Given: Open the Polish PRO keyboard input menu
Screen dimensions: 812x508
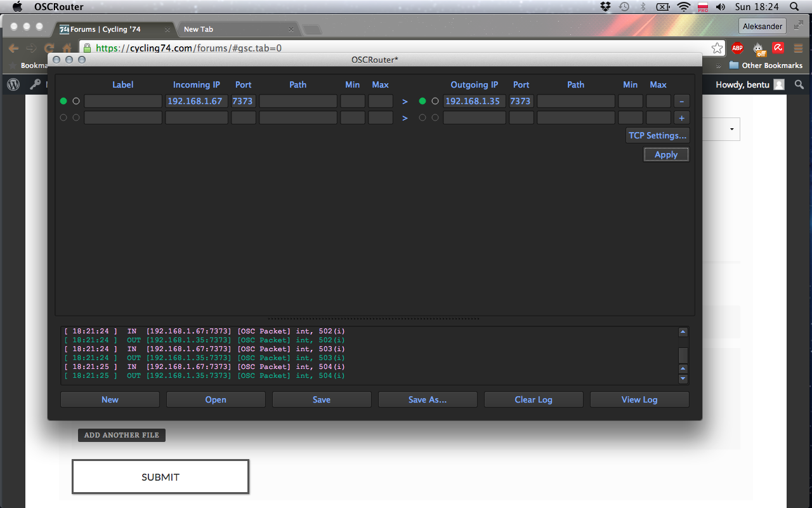Looking at the screenshot, I should [702, 7].
